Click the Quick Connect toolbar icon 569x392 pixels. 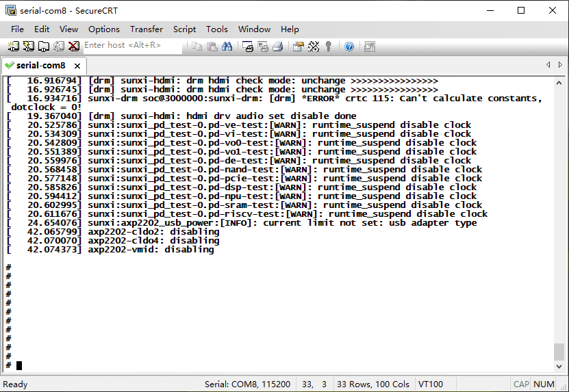(28, 47)
